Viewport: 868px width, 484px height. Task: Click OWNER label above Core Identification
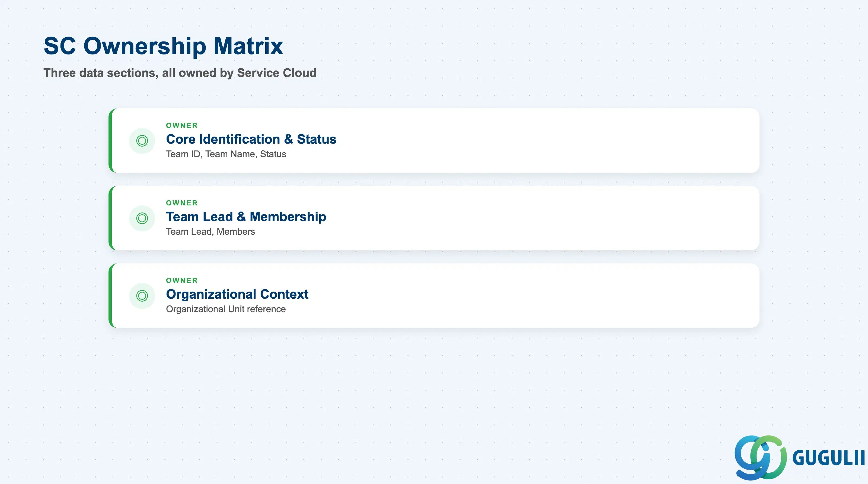pyautogui.click(x=182, y=125)
